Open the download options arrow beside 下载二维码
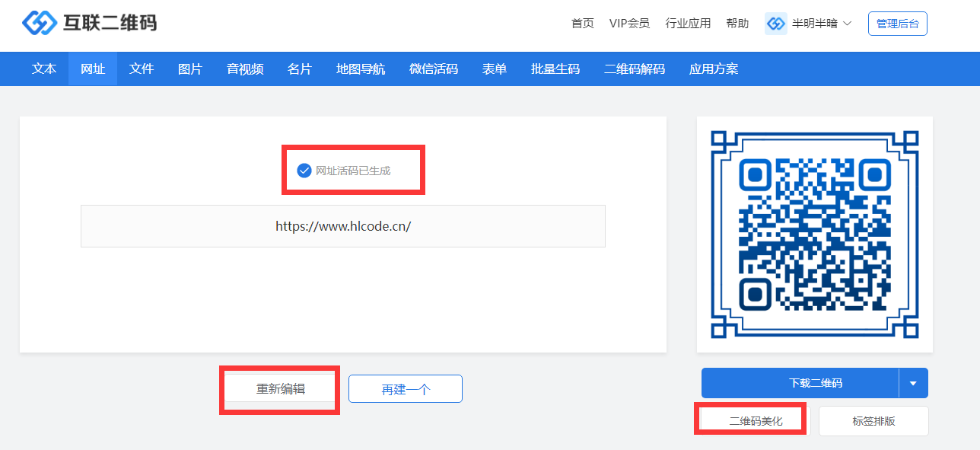Viewport: 980px width, 450px height. tap(914, 383)
